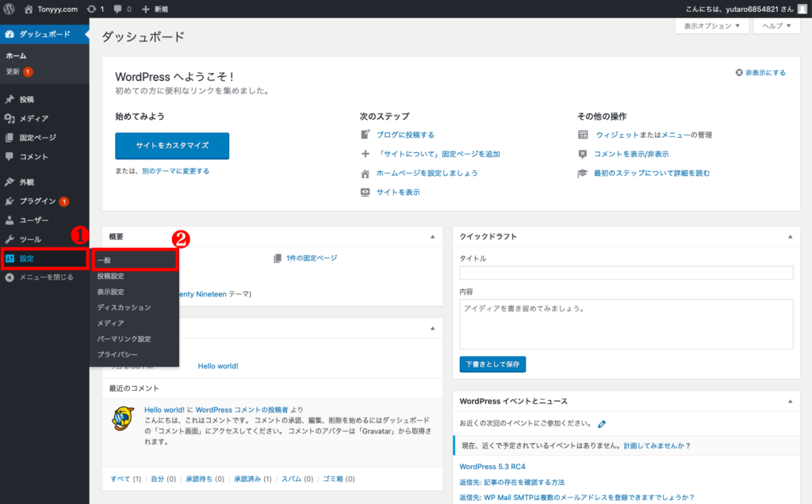Filter comments by スパム (0)

tap(297, 479)
